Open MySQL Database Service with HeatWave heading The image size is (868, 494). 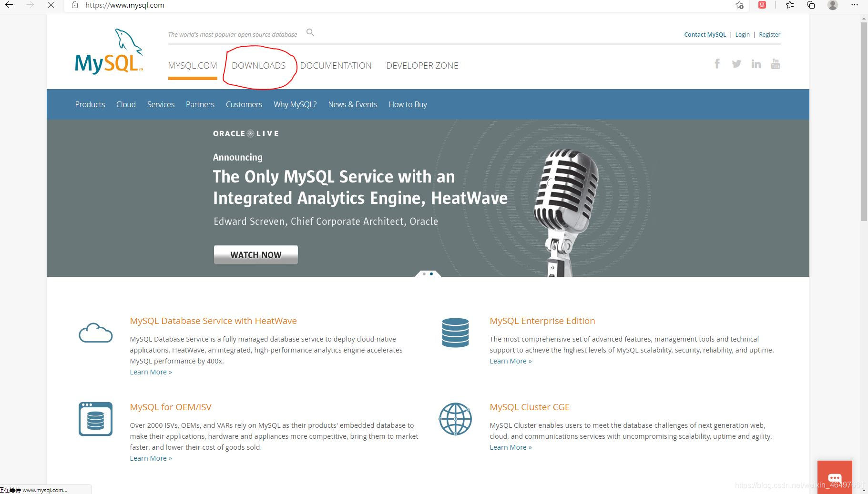213,321
